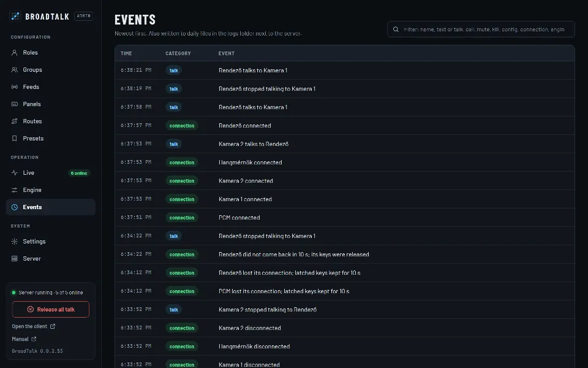The width and height of the screenshot is (588, 368).
Task: Select the talk tag at 6:38:21 PM
Action: tap(173, 71)
